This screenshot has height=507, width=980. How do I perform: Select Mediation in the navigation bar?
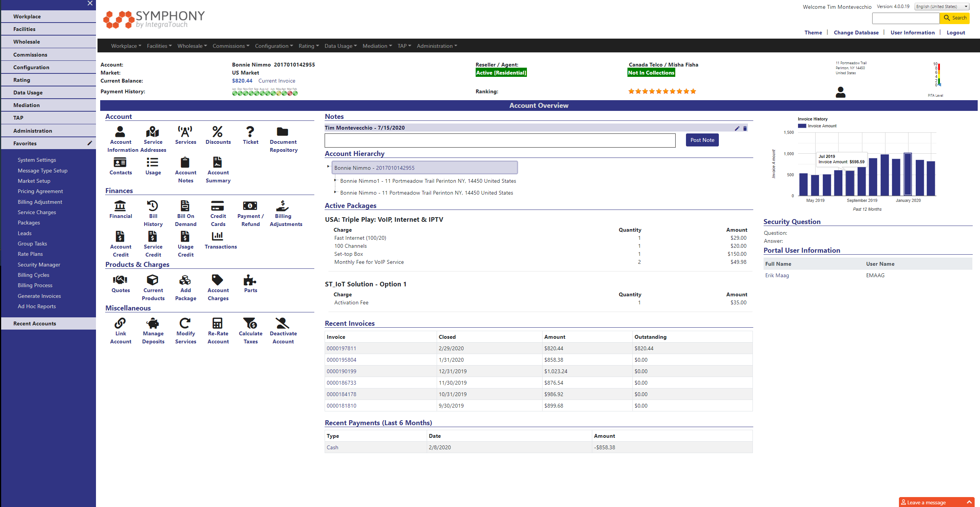(x=375, y=45)
